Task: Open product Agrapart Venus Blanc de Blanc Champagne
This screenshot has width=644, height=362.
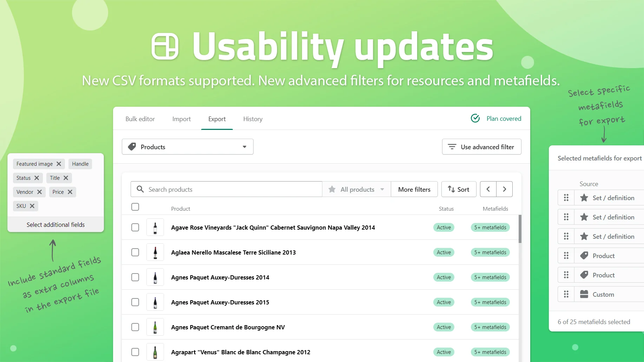Action: coord(241,352)
